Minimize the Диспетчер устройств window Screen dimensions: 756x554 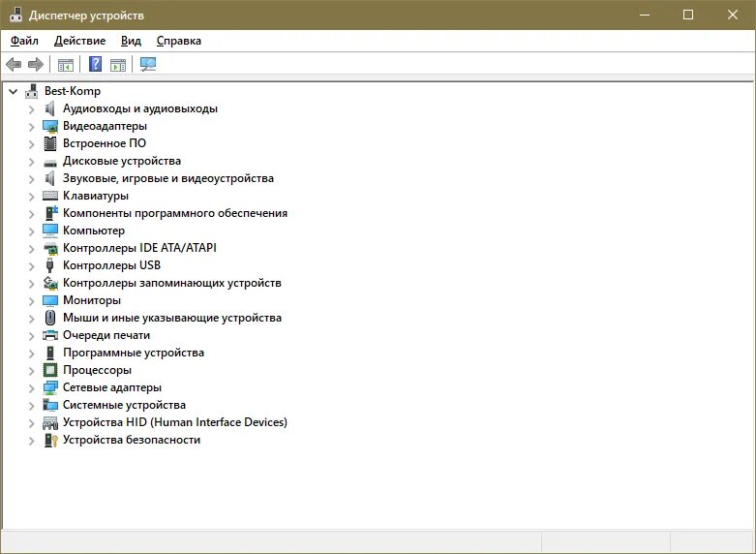coord(644,15)
